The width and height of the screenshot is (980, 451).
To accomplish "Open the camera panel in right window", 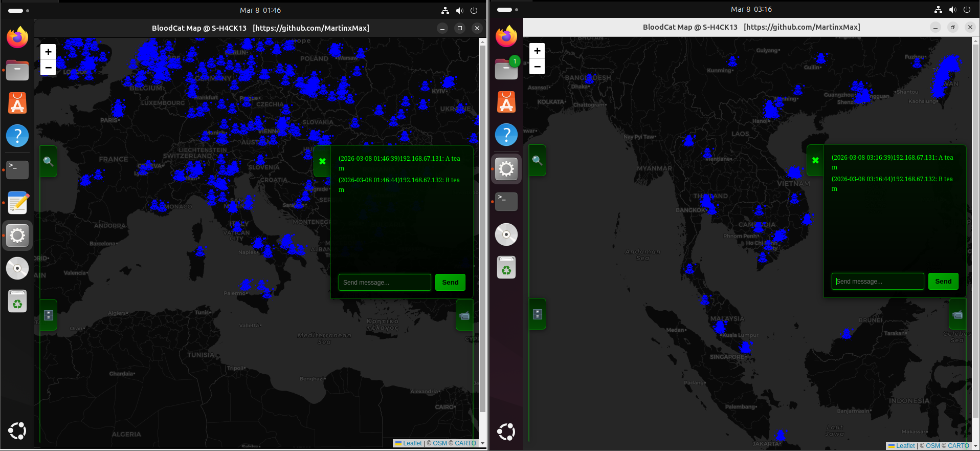I will 957,315.
